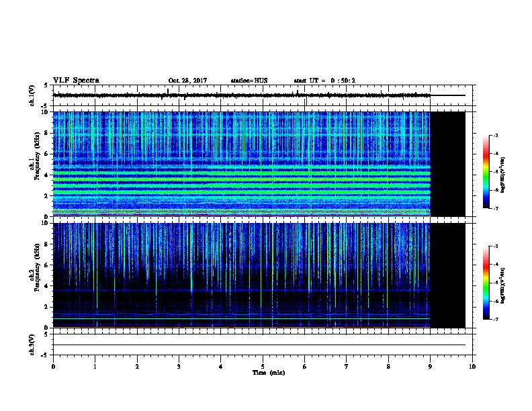Click time-axis tick label "9"
Viewport: 532px width, 411px height.
[430, 366]
